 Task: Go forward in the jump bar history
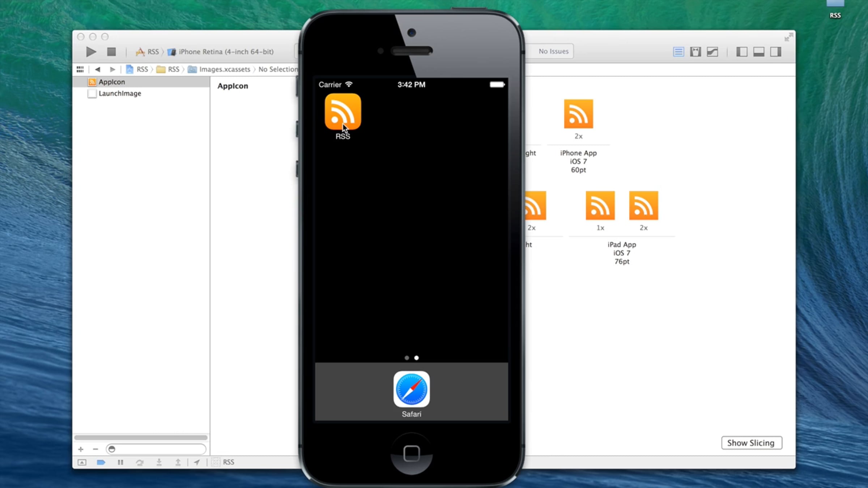tap(112, 69)
